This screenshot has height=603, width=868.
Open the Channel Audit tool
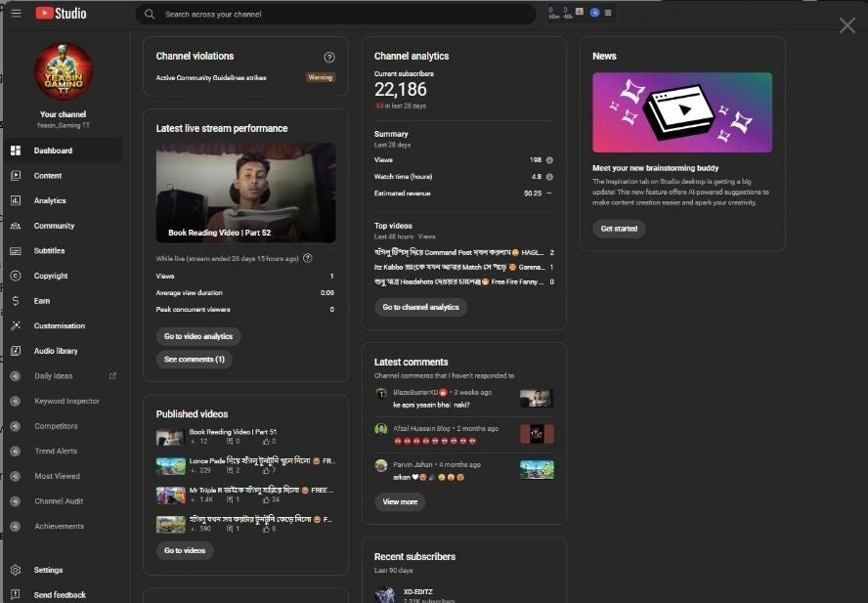pos(15,500)
